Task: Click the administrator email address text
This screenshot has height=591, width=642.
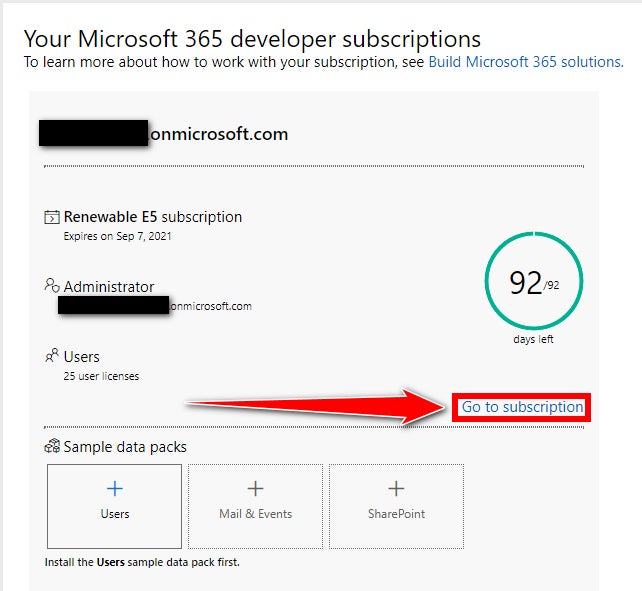Action: pos(155,306)
